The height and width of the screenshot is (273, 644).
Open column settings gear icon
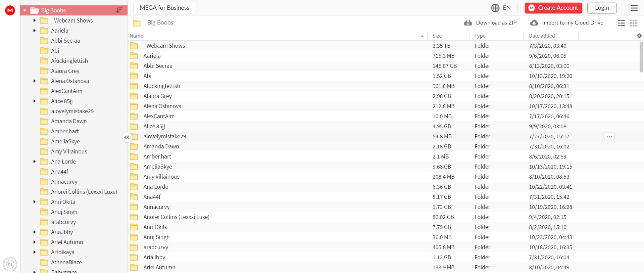click(x=639, y=36)
